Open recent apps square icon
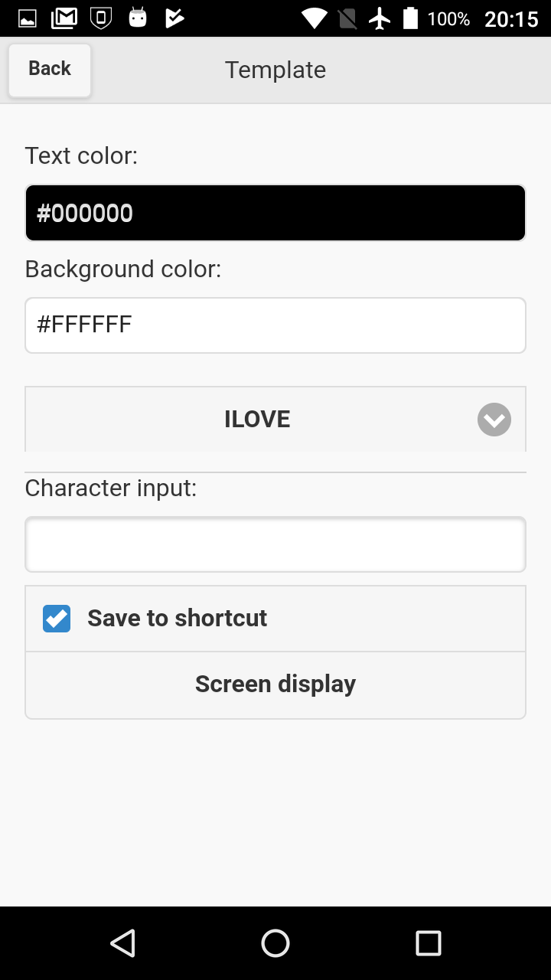Image resolution: width=551 pixels, height=980 pixels. 429,943
